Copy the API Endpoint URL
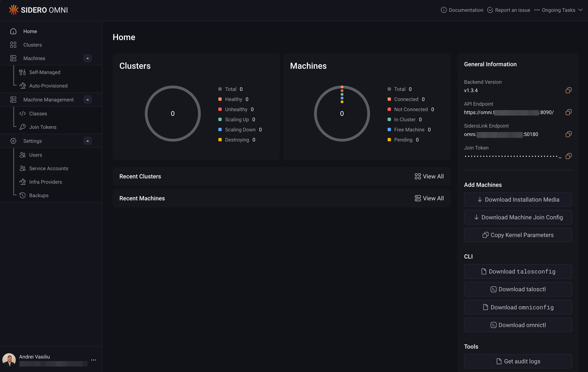The width and height of the screenshot is (588, 372). click(568, 112)
